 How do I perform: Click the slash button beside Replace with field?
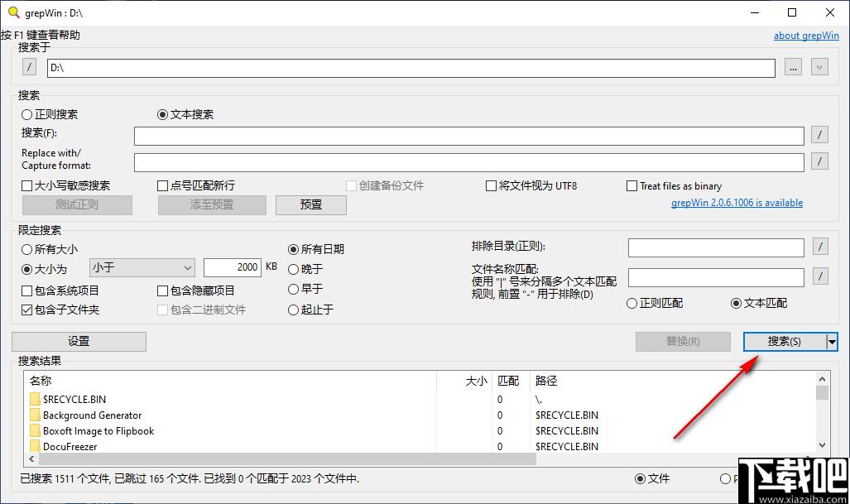(819, 161)
